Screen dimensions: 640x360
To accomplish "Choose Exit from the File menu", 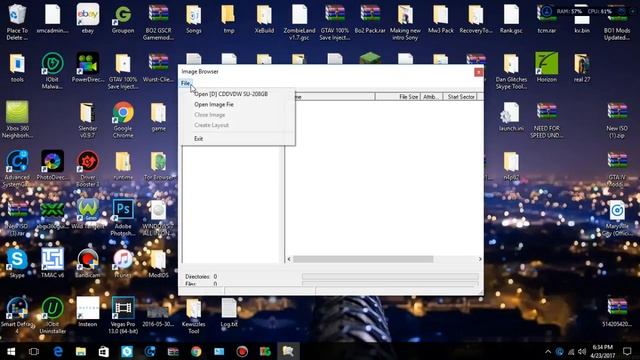I will tap(198, 139).
